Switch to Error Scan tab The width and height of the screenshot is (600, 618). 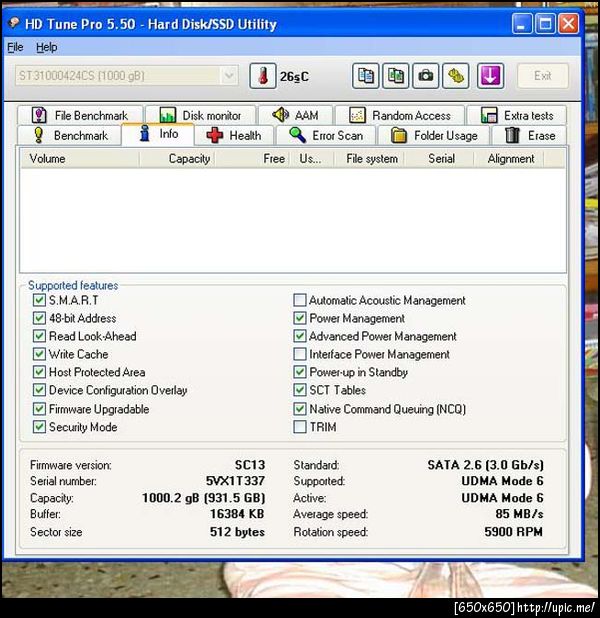326,136
